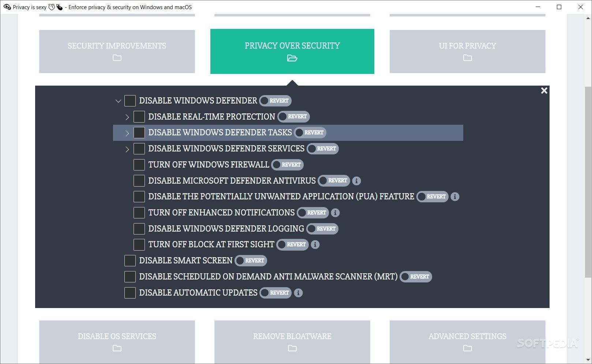Toggle Revert for Disable Windows Defender Services

[x=322, y=149]
